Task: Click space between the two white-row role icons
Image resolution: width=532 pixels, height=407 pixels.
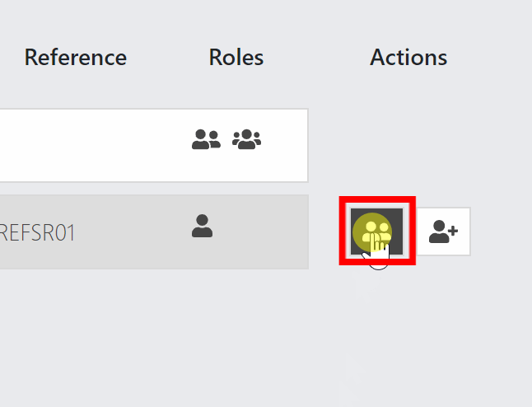Action: click(226, 139)
